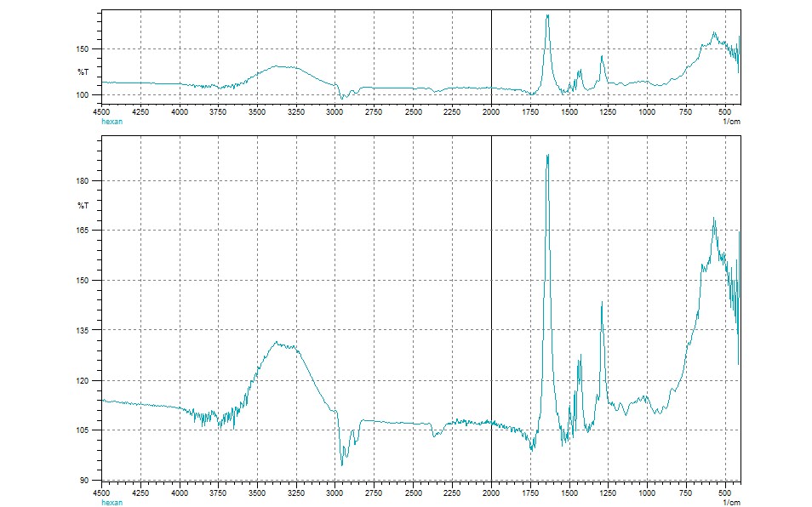
Task: Click the 1500 wavenumber label of the upper spectrum
Action: click(569, 112)
